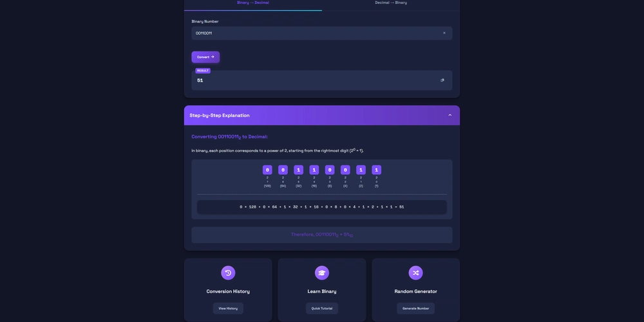This screenshot has height=322, width=644.
Task: Click the bit box above (1)
Action: click(x=377, y=170)
